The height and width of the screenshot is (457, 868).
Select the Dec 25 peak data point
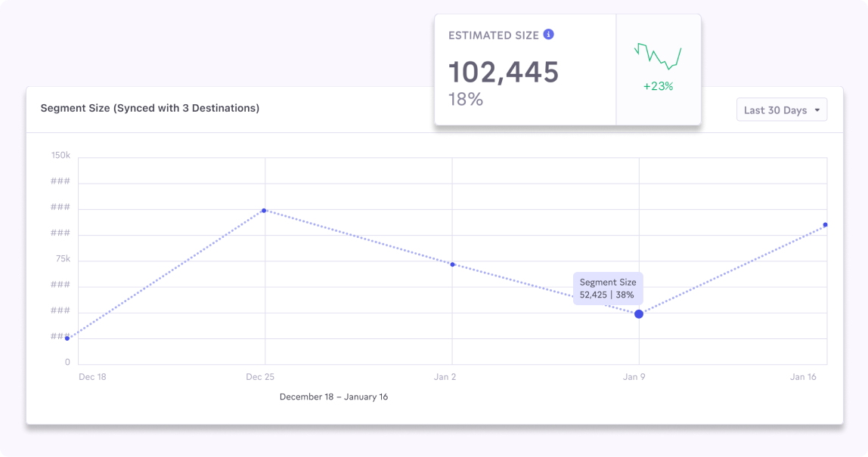(264, 210)
